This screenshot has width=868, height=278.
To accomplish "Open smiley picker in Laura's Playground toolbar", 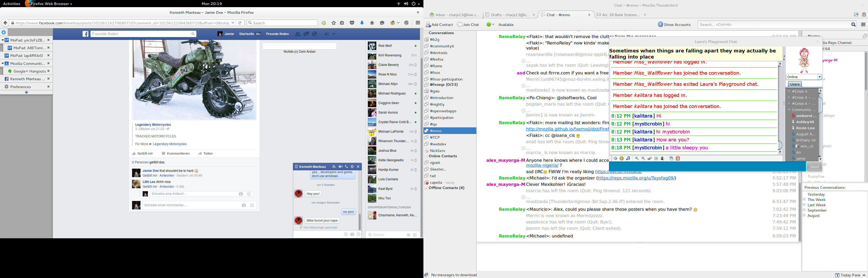I will pos(622,158).
